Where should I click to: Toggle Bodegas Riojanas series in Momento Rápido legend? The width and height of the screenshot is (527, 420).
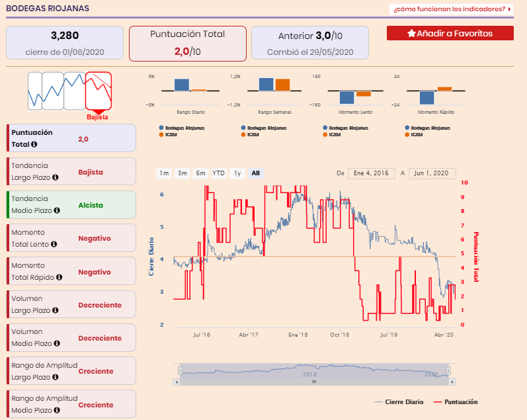coord(428,128)
